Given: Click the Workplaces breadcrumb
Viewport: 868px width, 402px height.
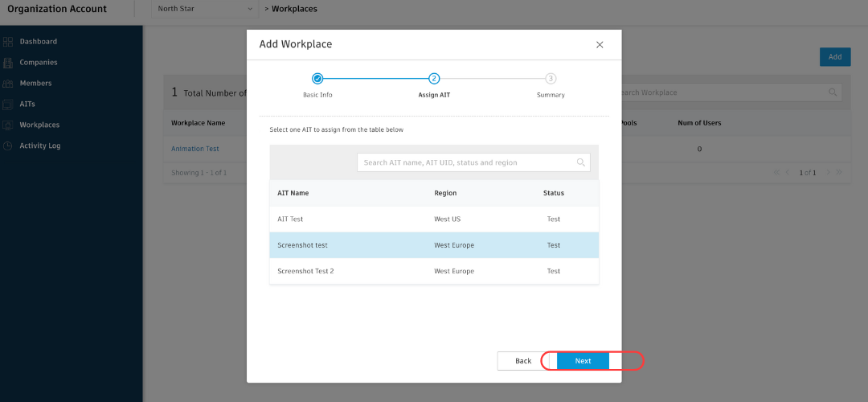Looking at the screenshot, I should (x=294, y=9).
